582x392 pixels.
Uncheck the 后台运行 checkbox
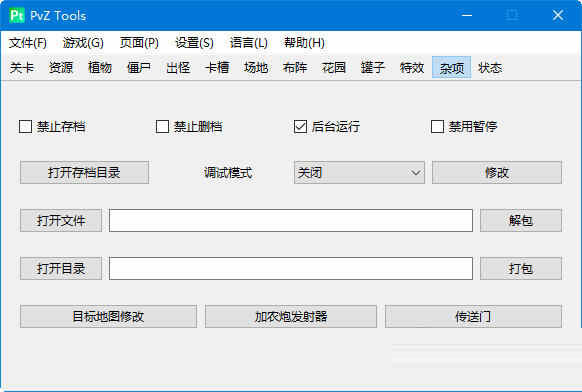click(300, 127)
